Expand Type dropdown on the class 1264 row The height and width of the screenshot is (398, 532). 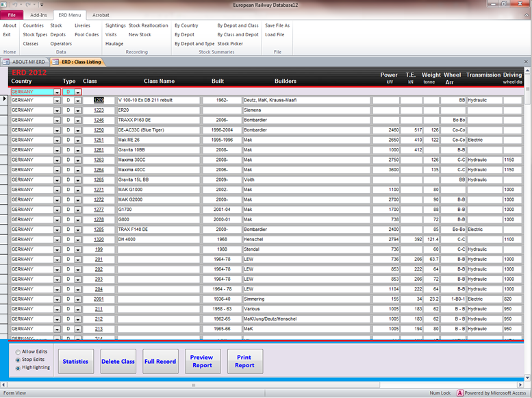click(x=78, y=170)
